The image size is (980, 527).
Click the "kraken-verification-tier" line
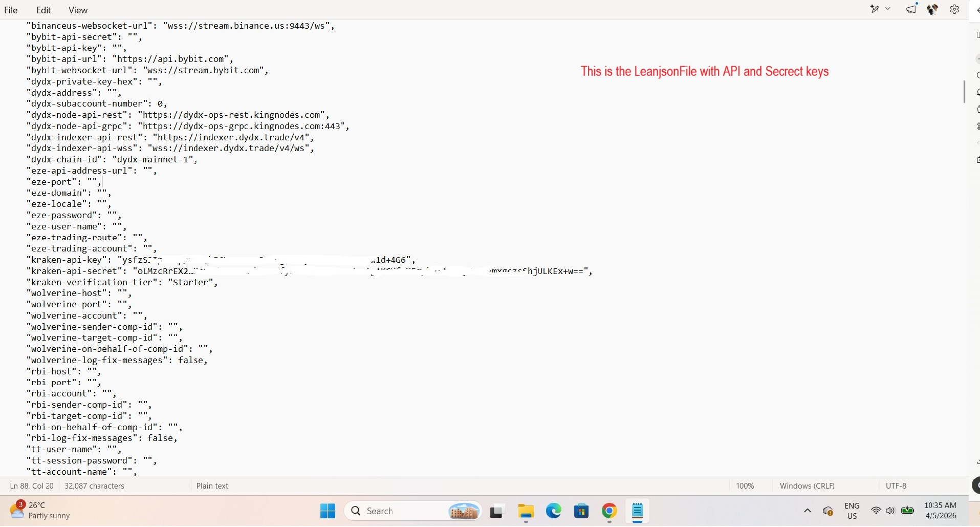(122, 282)
